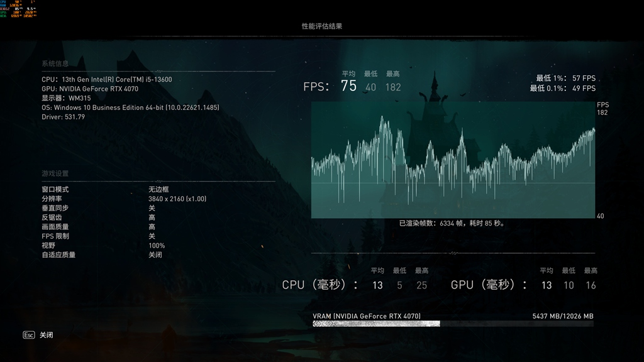Click the 100% field of view value
Image resolution: width=644 pixels, height=362 pixels.
(157, 246)
